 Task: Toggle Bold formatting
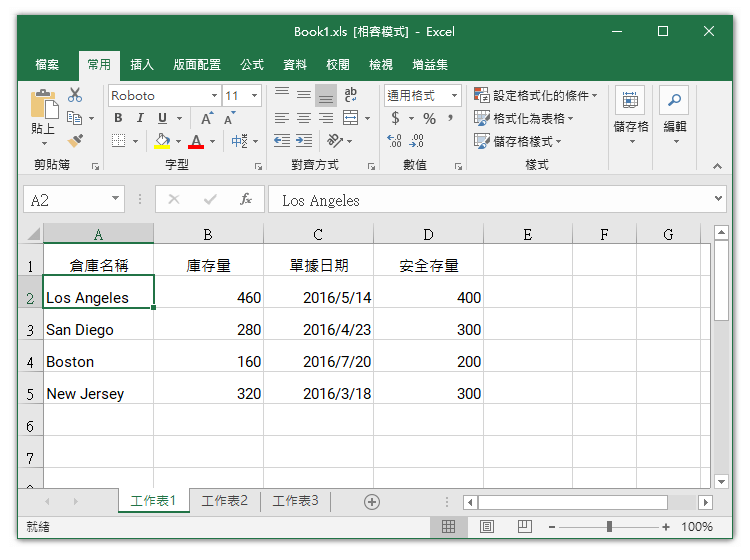tap(118, 118)
